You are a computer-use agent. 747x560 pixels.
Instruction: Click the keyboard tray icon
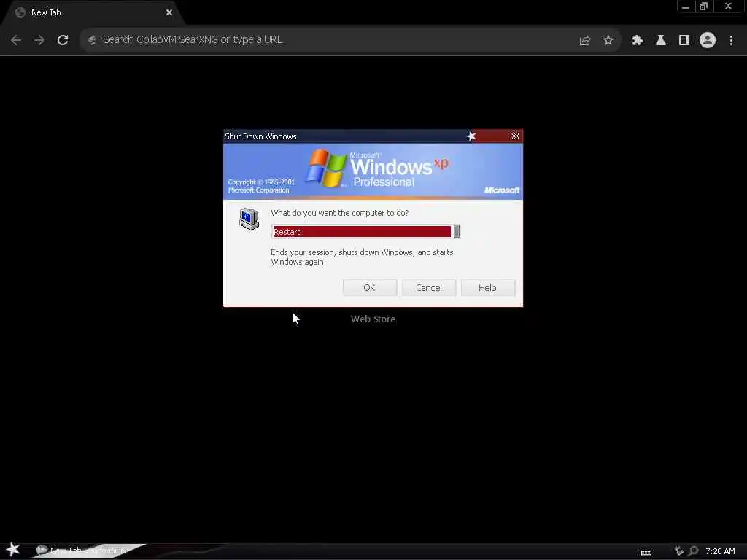(646, 553)
